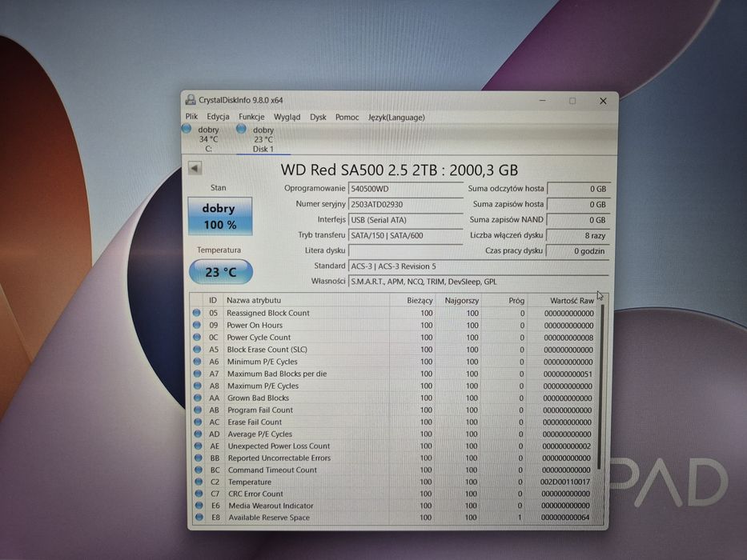
Task: Click the status dot for Reassigned Block Count
Action: (196, 313)
